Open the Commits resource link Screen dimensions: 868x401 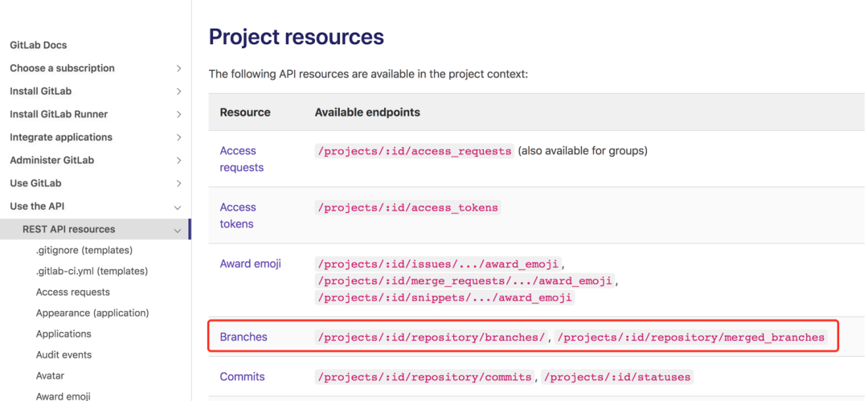243,377
